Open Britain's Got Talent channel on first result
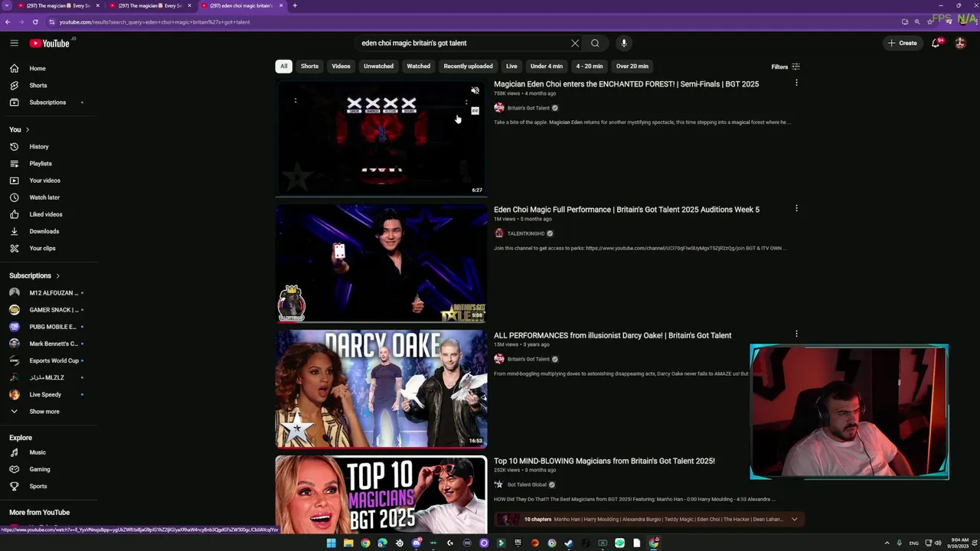 tap(528, 108)
